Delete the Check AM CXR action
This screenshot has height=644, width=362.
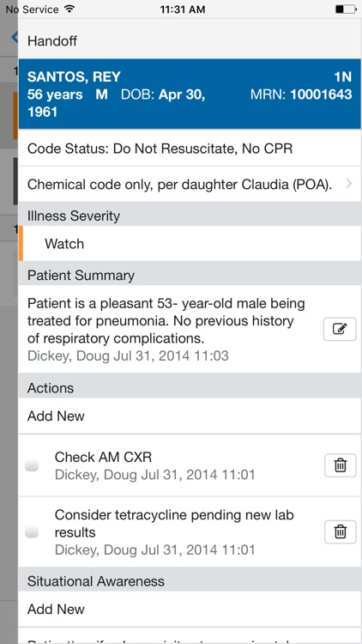click(x=340, y=465)
